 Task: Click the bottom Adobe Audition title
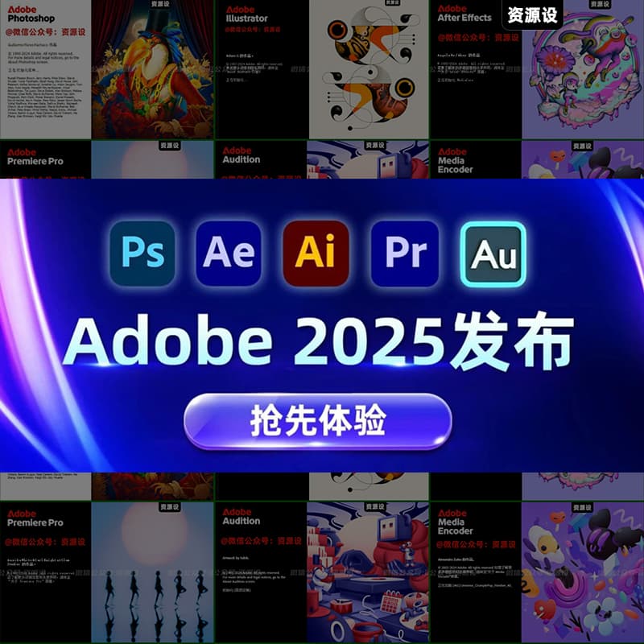[x=242, y=516]
